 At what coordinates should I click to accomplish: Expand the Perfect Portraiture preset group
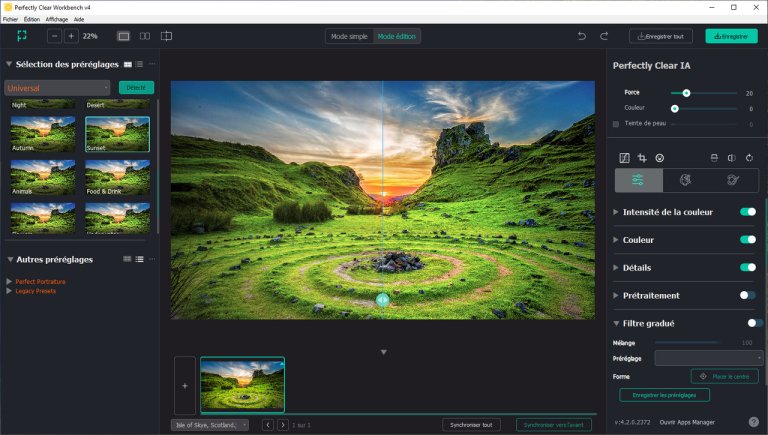(x=10, y=281)
